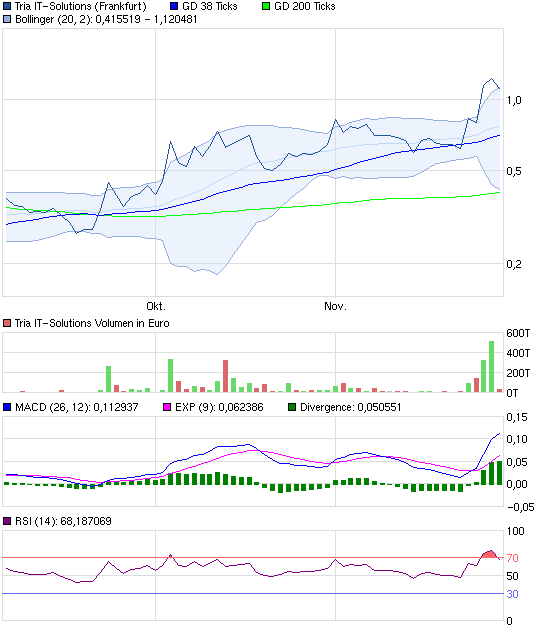The height and width of the screenshot is (629, 545).
Task: Click the purple RSI (14) legend swatch
Action: click(x=7, y=521)
